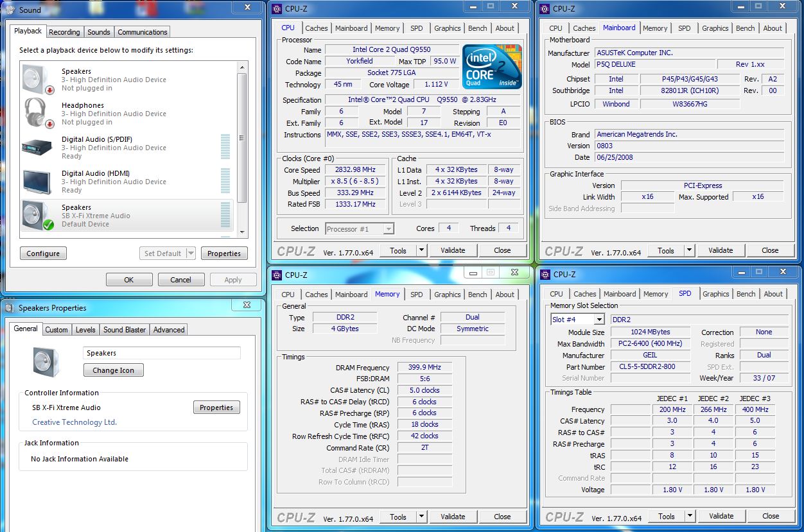Expand the Tools dropdown arrow in CPU tab window
Image resolution: width=804 pixels, height=532 pixels.
click(422, 250)
